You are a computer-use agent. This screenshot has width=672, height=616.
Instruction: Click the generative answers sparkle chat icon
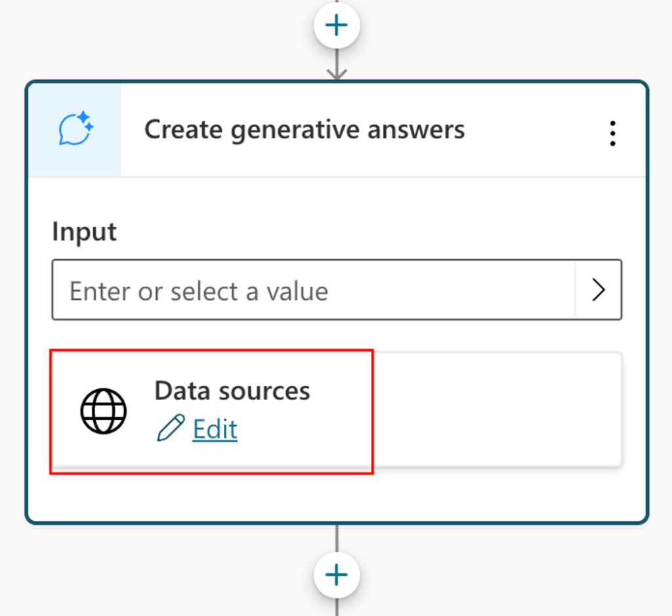[x=76, y=129]
